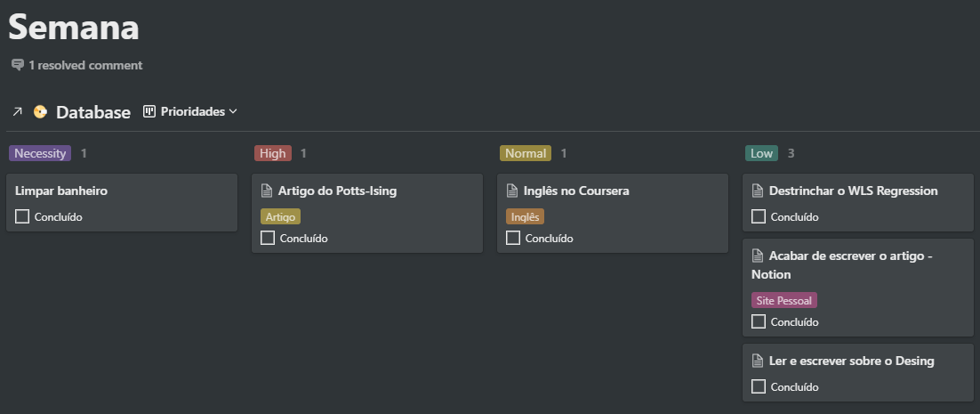Check Concluído on Limpar banheiro card
Image resolution: width=980 pixels, height=414 pixels.
point(22,216)
